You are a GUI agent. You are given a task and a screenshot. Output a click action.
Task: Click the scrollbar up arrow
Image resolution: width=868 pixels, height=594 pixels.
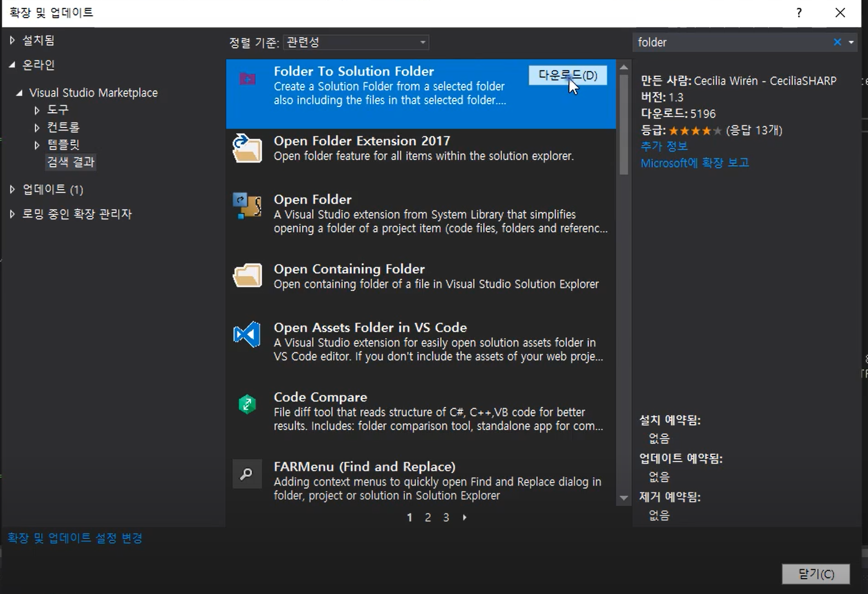(624, 67)
